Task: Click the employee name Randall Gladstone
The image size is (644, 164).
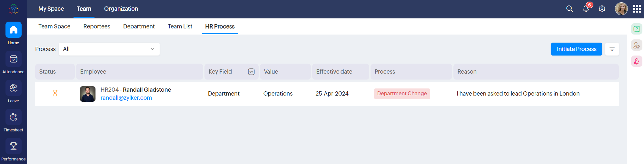Action: 147,90
